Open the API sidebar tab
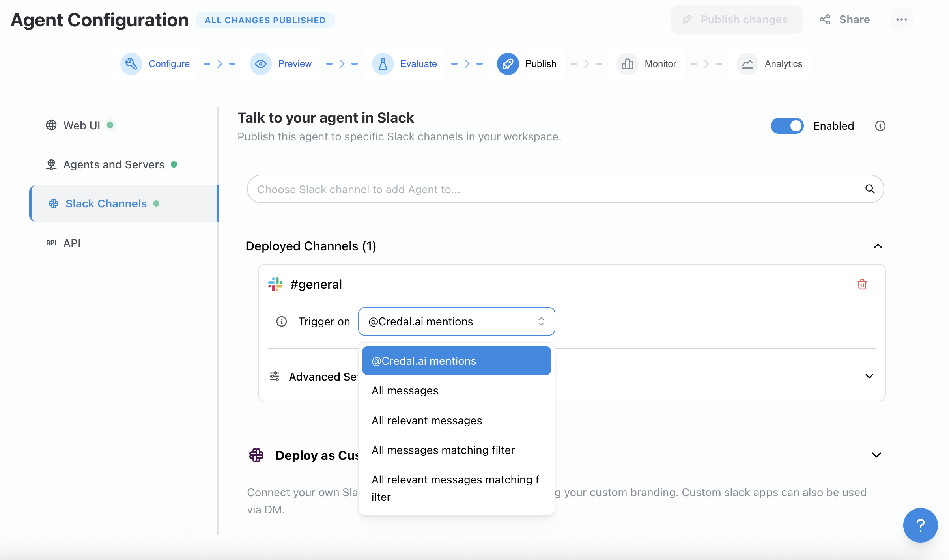Image resolution: width=949 pixels, height=560 pixels. [72, 243]
